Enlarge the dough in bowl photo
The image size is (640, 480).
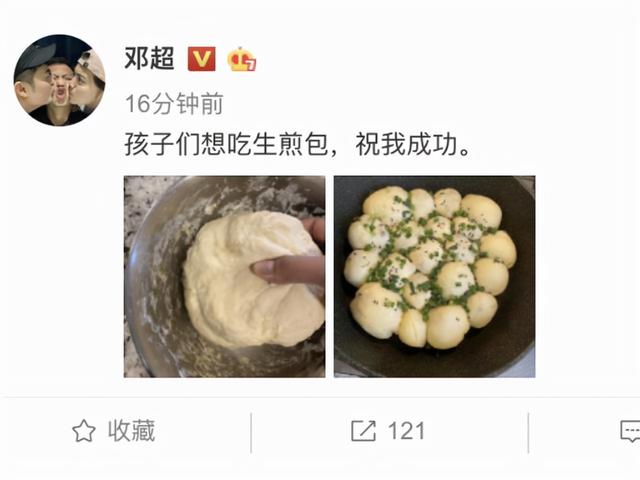(224, 277)
